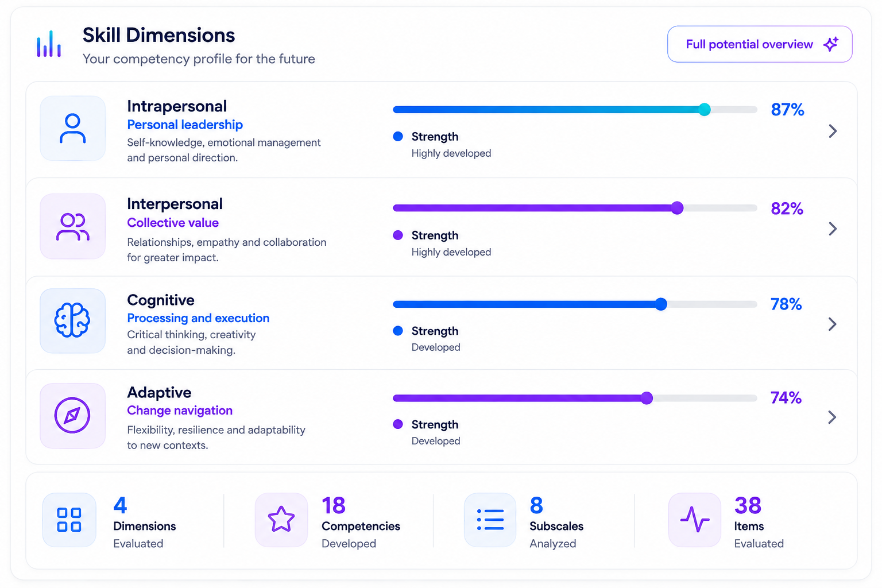This screenshot has height=588, width=882.
Task: Click the Intrapersonal person icon
Action: (72, 129)
